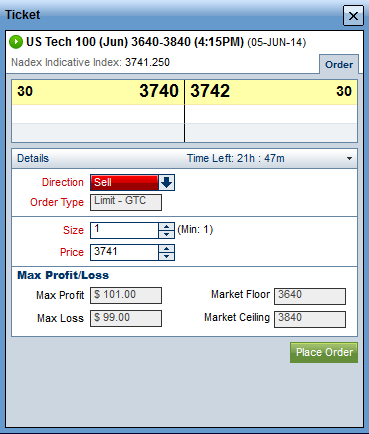Click into the Price input field
369x434 pixels.
(x=124, y=252)
